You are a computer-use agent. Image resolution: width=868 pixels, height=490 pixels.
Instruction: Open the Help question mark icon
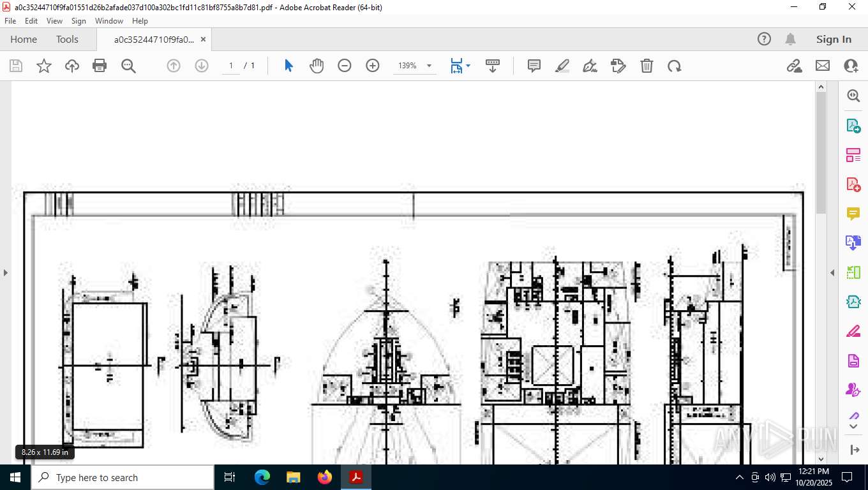tap(764, 39)
